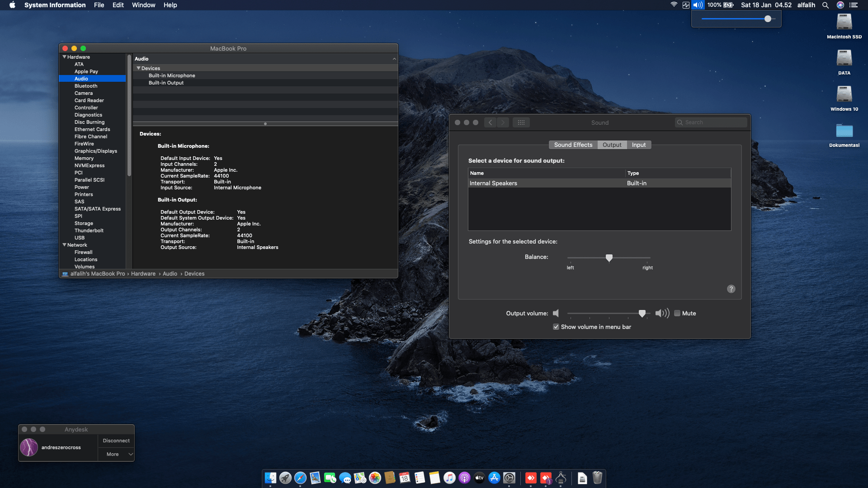Open Launchpad from the dock
The image size is (868, 488).
[x=285, y=478]
